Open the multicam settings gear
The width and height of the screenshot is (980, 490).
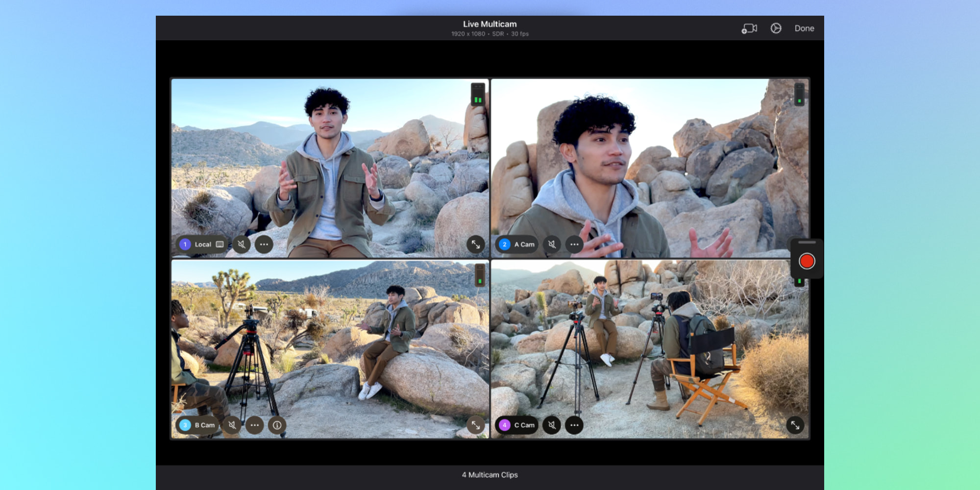[776, 28]
